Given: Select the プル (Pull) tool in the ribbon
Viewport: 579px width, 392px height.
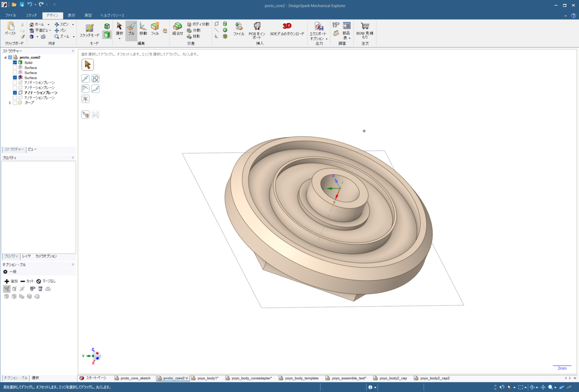Looking at the screenshot, I should (x=131, y=29).
